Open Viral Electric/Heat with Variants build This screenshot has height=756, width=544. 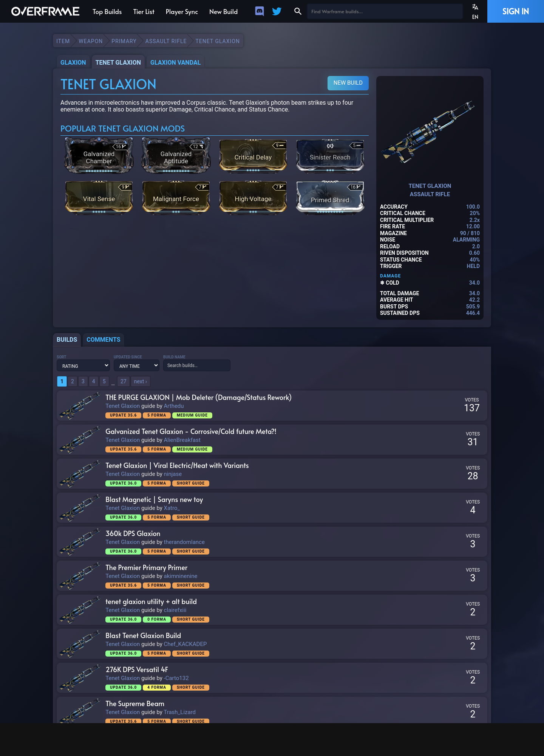[177, 465]
